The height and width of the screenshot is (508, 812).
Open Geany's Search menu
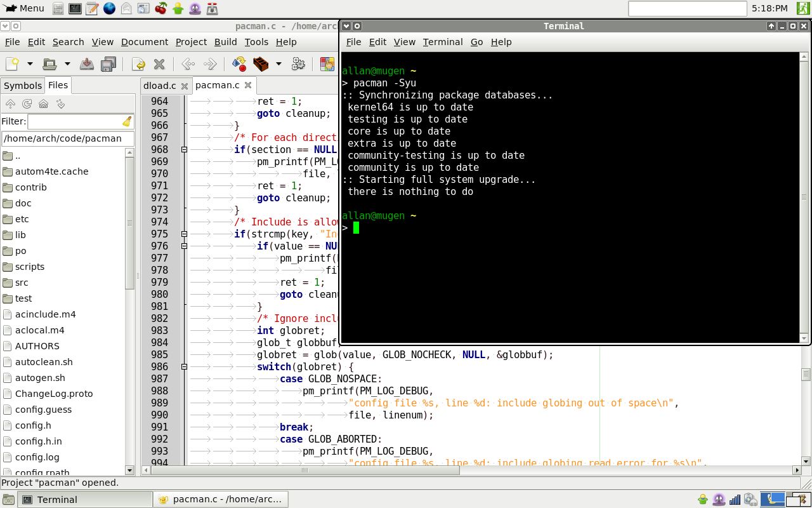pyautogui.click(x=69, y=42)
